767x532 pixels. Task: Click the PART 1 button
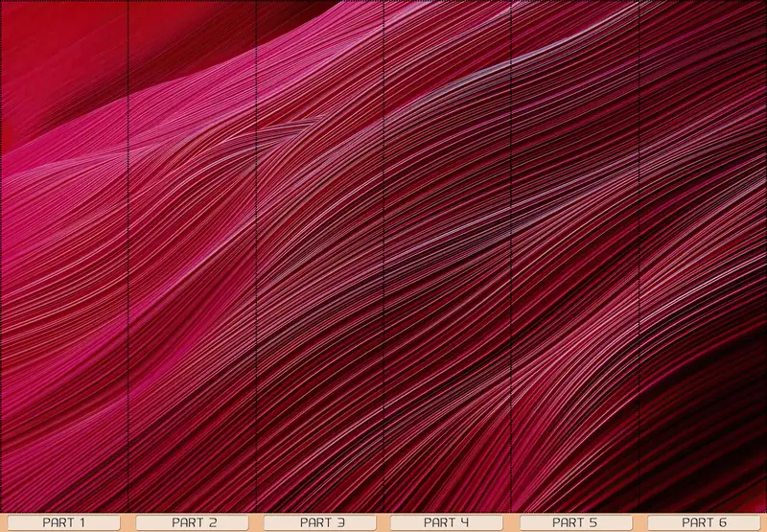[63, 522]
